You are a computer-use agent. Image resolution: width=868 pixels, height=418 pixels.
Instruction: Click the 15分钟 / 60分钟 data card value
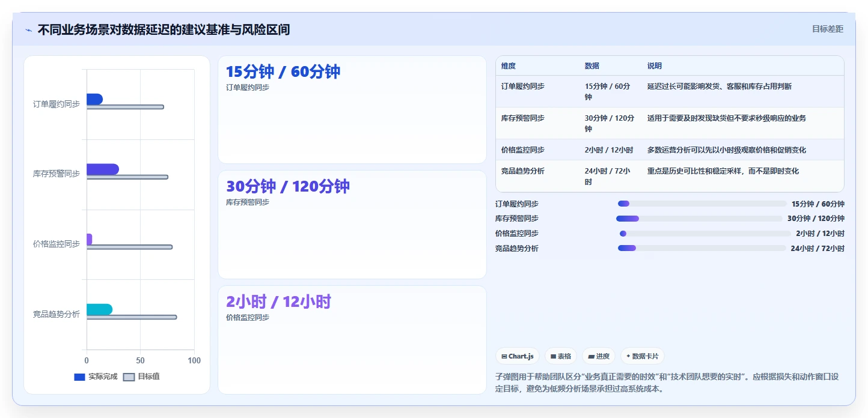coord(283,71)
